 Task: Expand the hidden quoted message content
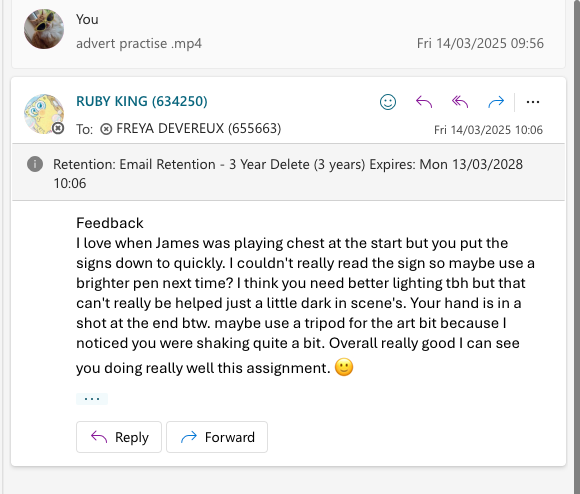[x=92, y=399]
